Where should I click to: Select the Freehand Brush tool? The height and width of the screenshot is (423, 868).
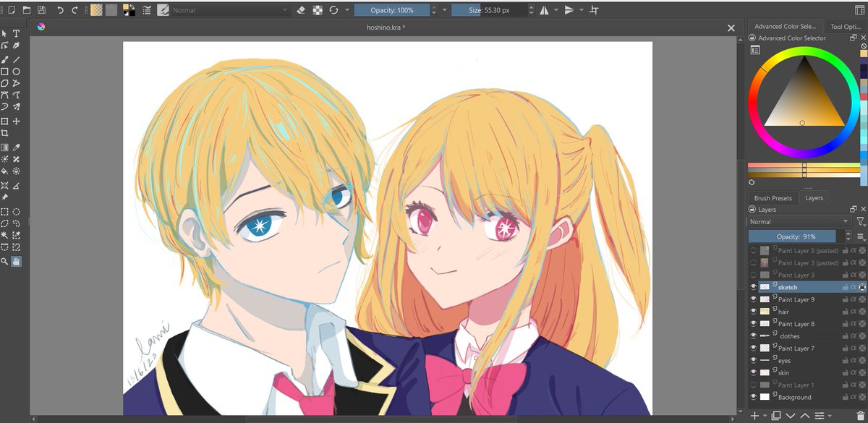click(4, 59)
